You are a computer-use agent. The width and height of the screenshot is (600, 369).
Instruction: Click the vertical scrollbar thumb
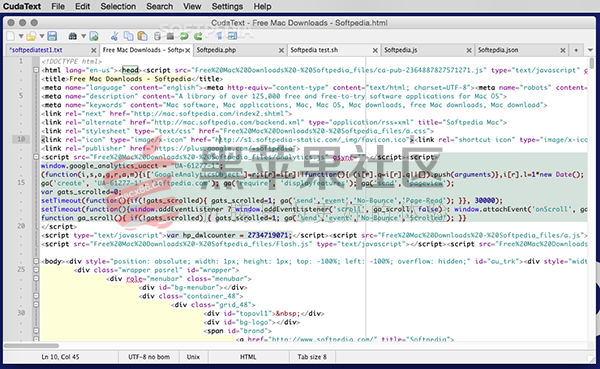[592, 63]
